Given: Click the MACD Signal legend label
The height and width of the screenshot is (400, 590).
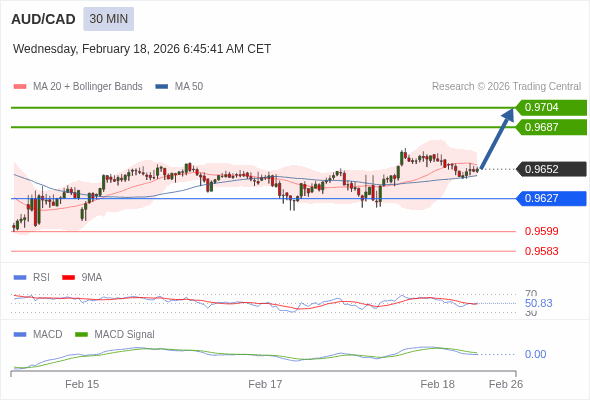Looking at the screenshot, I should point(125,335).
